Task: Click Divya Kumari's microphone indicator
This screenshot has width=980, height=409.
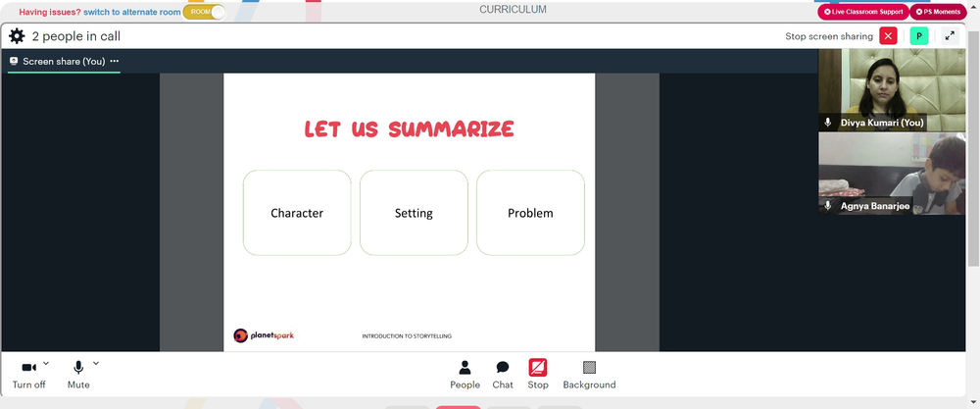Action: [828, 123]
